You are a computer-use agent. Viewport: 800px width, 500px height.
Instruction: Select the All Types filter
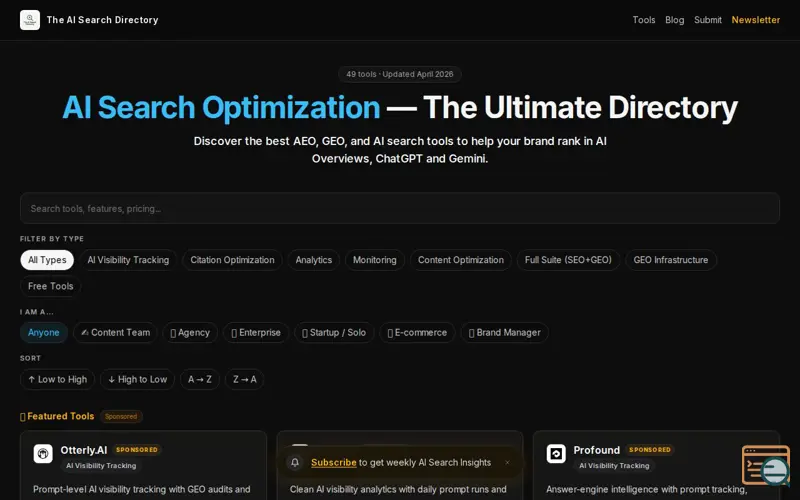point(47,260)
